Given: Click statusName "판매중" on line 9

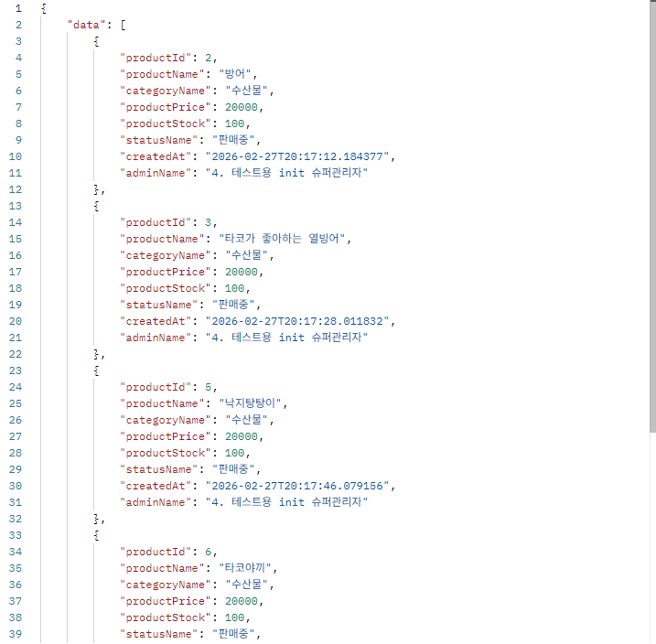Looking at the screenshot, I should point(233,140).
